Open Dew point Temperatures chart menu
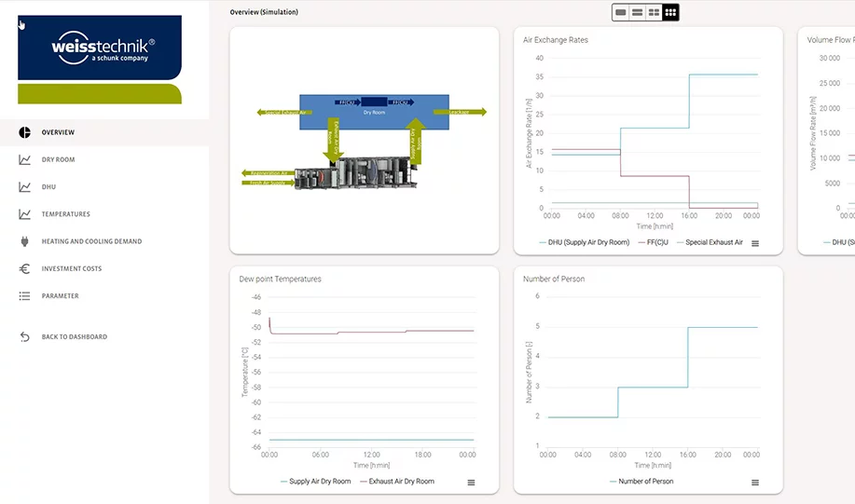Image resolution: width=855 pixels, height=504 pixels. (471, 483)
